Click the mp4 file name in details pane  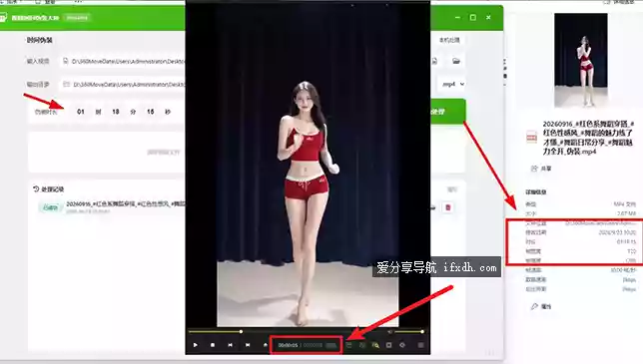pyautogui.click(x=588, y=138)
